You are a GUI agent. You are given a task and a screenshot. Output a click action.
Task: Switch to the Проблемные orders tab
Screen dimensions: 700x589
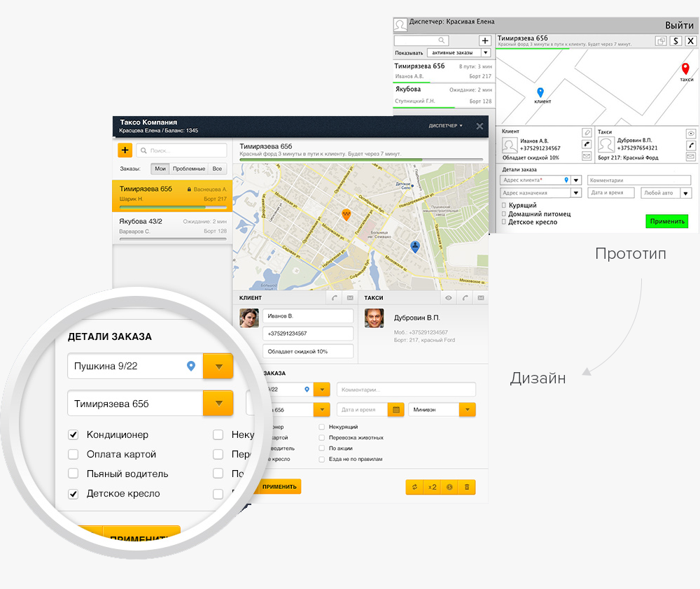(x=189, y=169)
